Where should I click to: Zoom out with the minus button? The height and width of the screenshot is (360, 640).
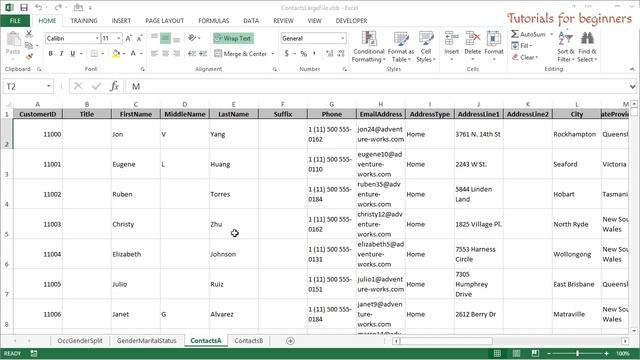(549, 353)
